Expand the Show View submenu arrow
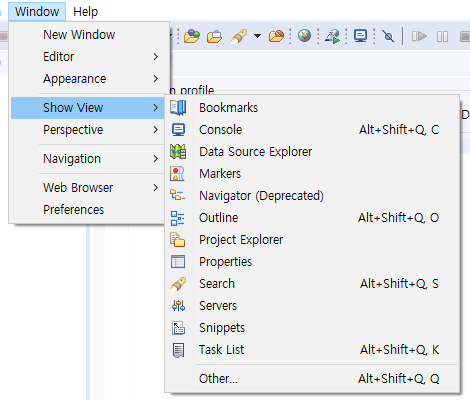Image resolution: width=470 pixels, height=400 pixels. pos(156,108)
